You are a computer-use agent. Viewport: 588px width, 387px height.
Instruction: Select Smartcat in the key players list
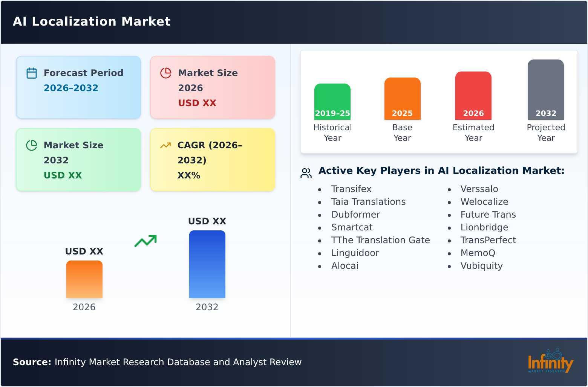coord(352,227)
